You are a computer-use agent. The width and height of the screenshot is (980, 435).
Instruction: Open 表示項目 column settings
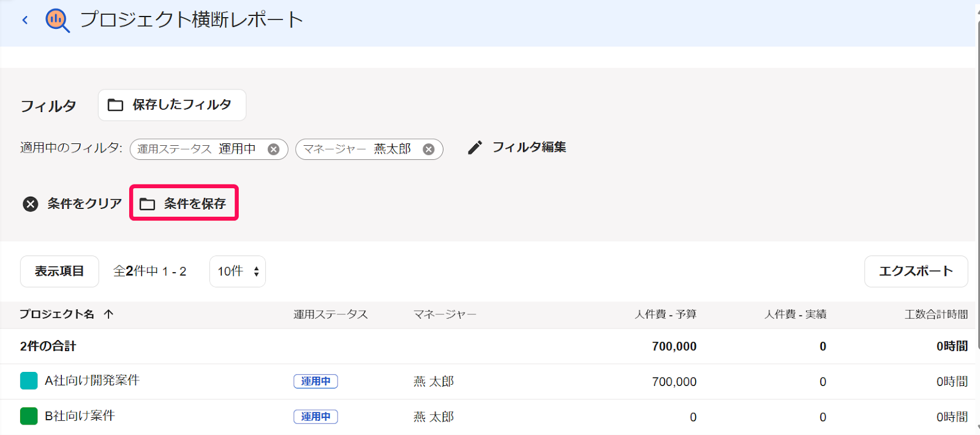click(59, 271)
